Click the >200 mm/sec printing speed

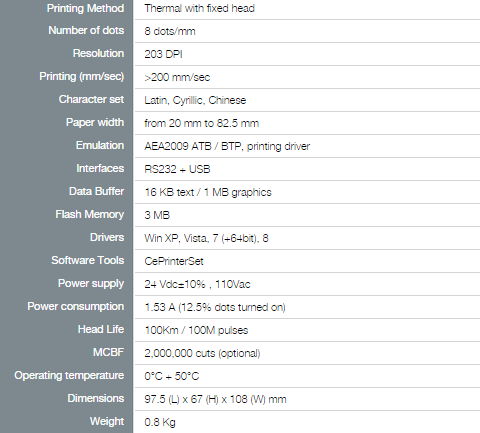pos(177,77)
